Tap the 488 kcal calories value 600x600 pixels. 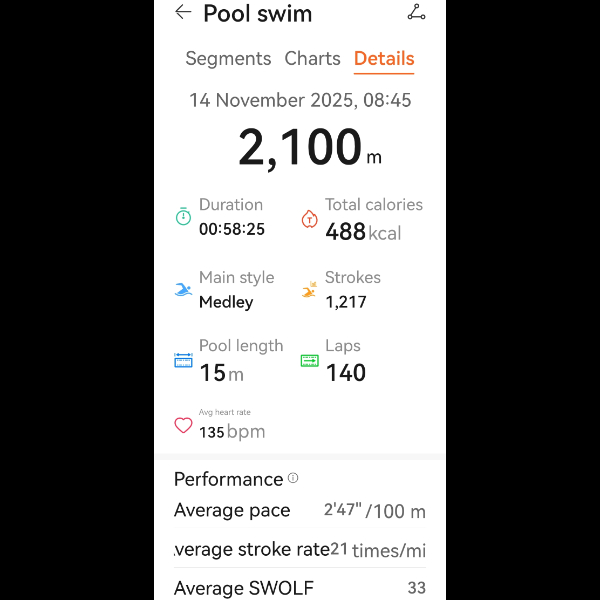(x=363, y=232)
